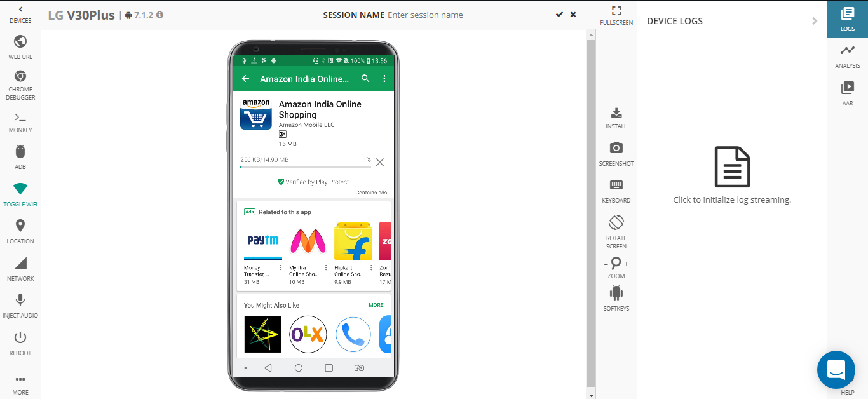
Task: Rotate the device screen
Action: 616,232
